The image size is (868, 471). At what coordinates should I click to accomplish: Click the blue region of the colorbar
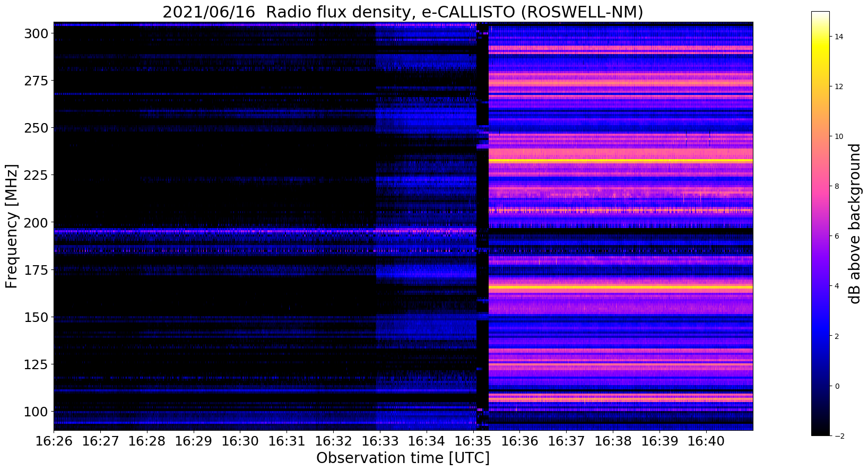coord(820,329)
